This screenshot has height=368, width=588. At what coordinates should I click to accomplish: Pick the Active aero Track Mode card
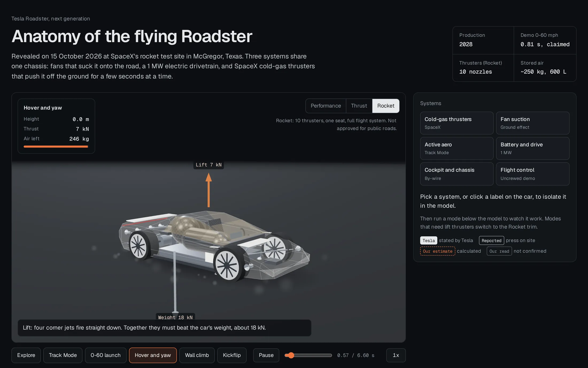[457, 149]
